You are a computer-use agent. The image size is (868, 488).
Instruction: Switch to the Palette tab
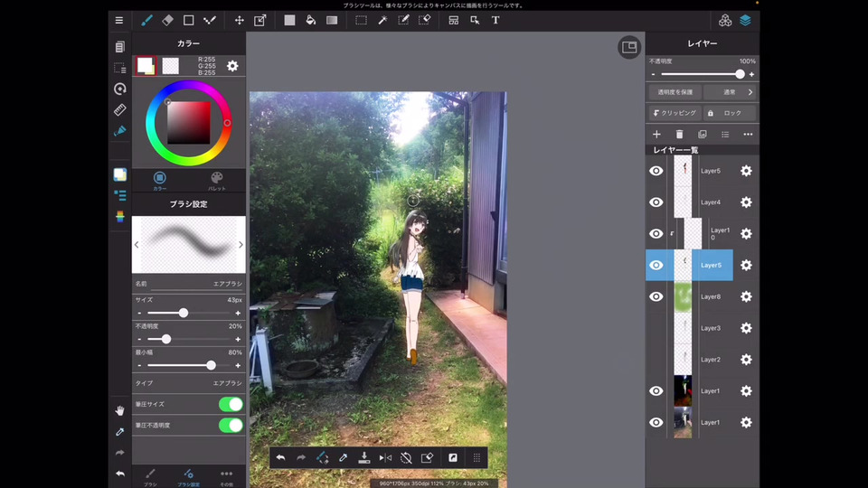[x=216, y=181]
